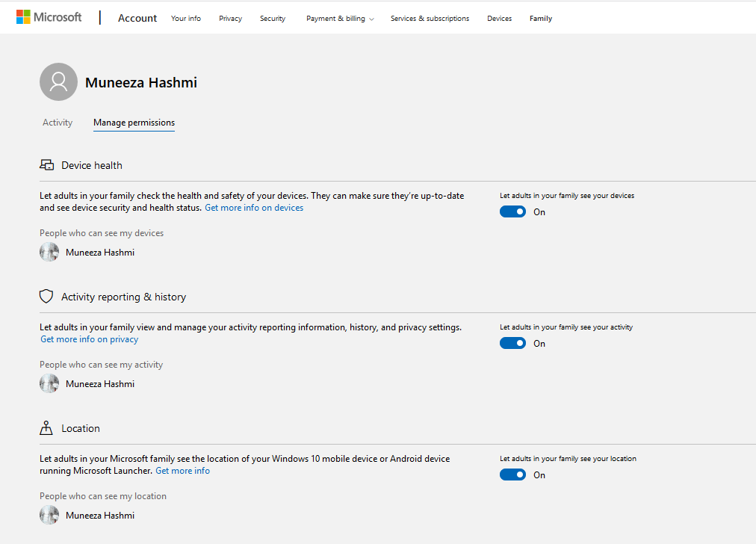The image size is (756, 544).
Task: Open the Family page
Action: click(x=541, y=19)
